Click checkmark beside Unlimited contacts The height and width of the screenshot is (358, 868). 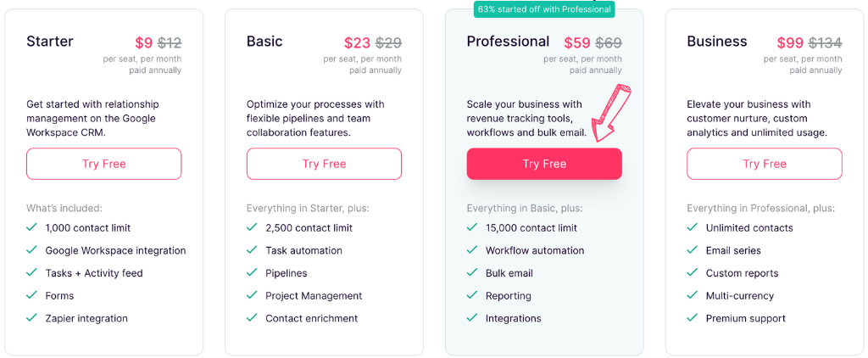coord(693,227)
